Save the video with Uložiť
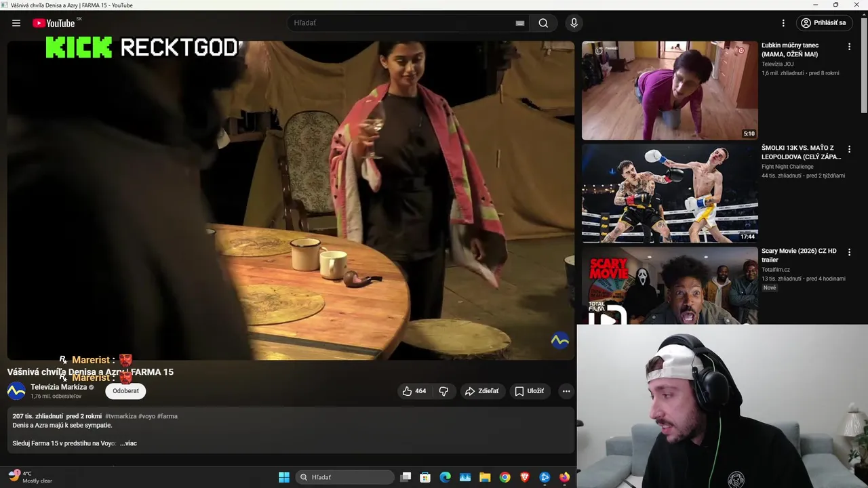 point(529,391)
